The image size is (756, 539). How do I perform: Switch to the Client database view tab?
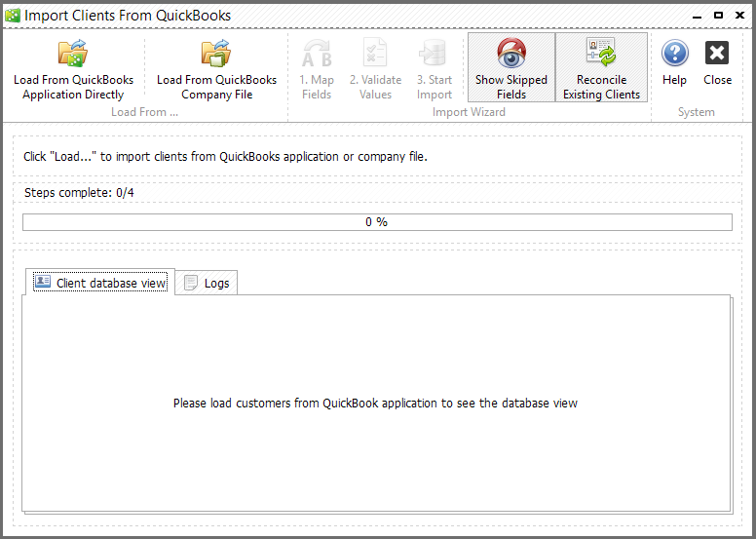[x=100, y=283]
